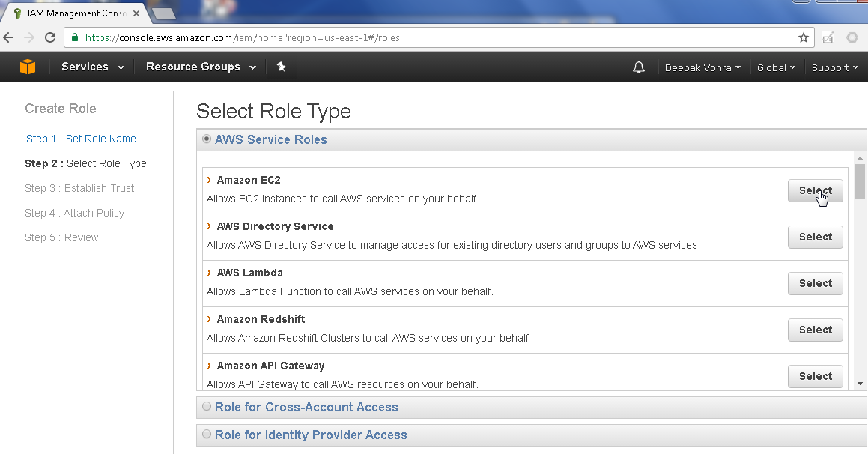Click the Create Role sidebar heading
The width and height of the screenshot is (868, 454).
point(61,109)
